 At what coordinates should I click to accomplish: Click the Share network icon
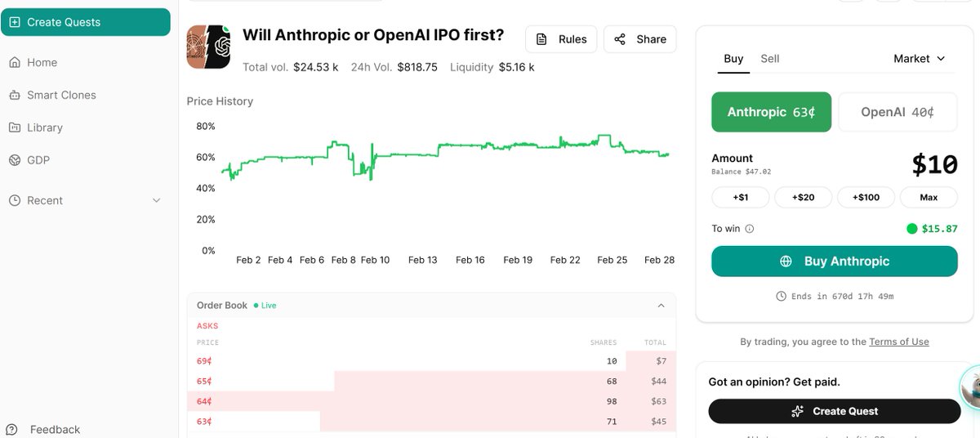click(620, 39)
